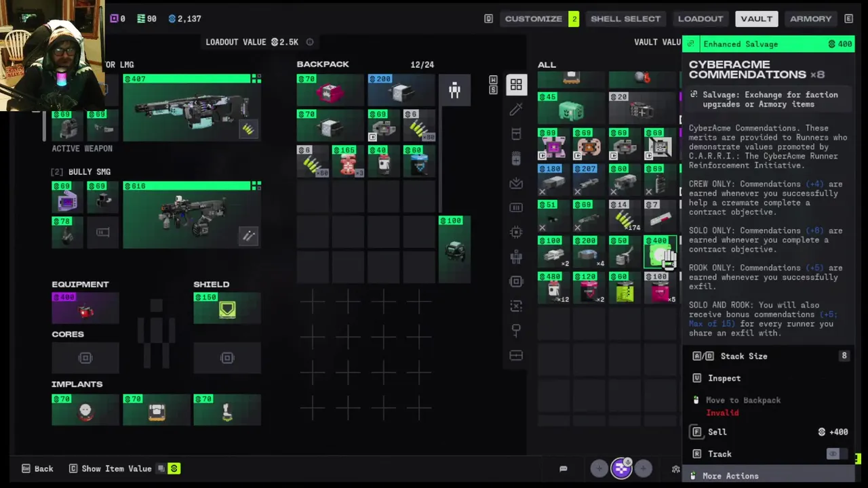Click the runner shell icon beside the backpack
The image size is (868, 488).
pyautogui.click(x=454, y=90)
